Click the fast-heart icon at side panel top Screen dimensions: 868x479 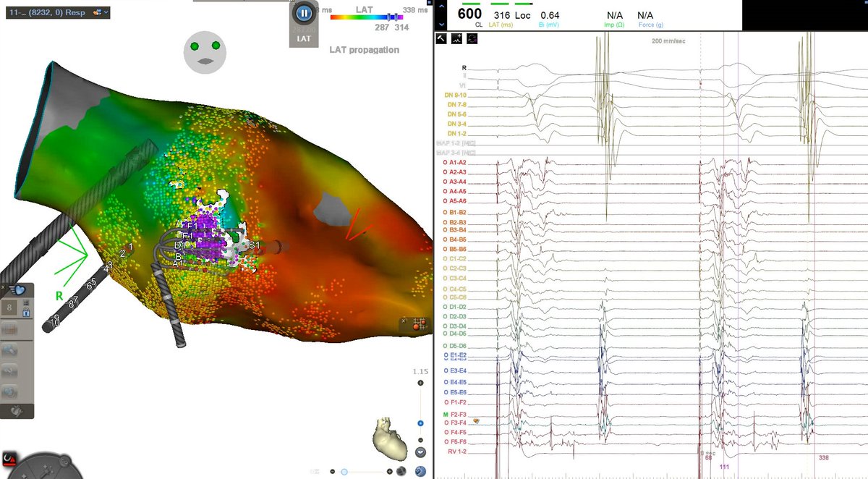coord(18,290)
